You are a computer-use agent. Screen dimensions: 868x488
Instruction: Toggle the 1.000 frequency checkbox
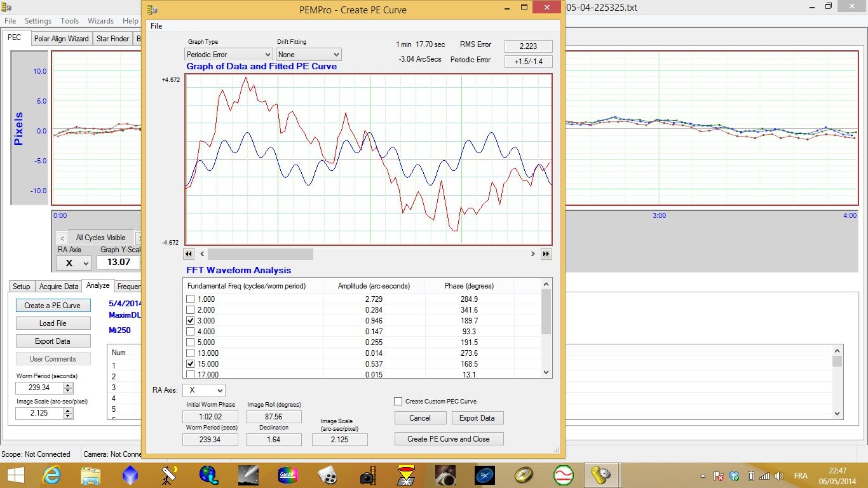(x=191, y=299)
